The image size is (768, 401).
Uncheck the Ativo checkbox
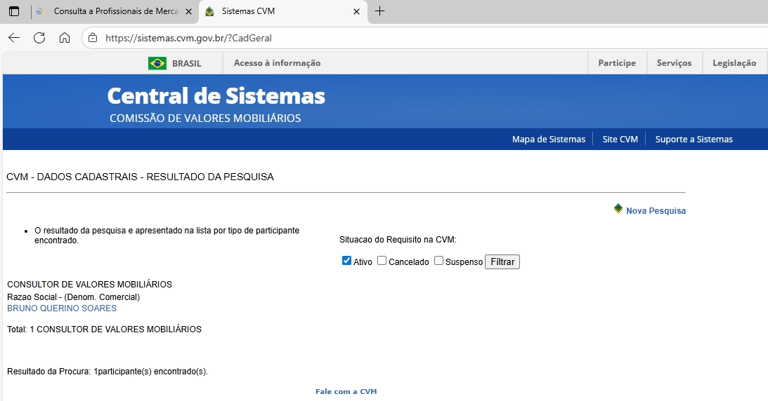[346, 260]
